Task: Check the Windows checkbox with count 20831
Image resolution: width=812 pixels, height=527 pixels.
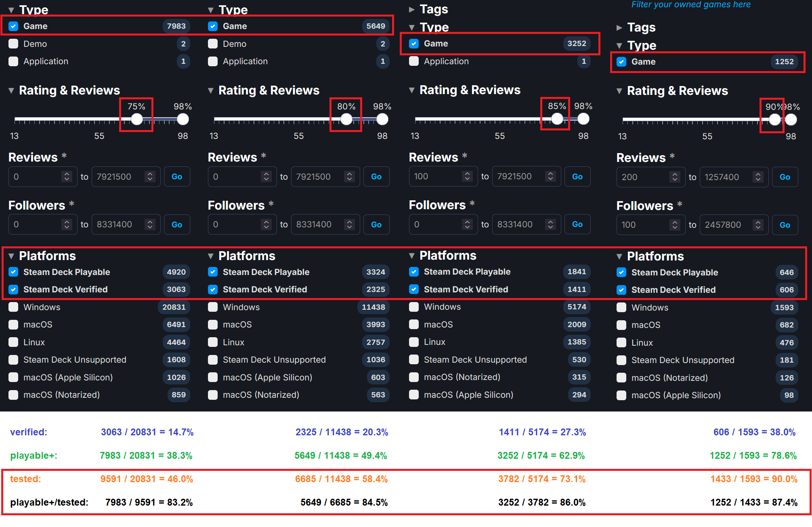Action: [x=13, y=307]
